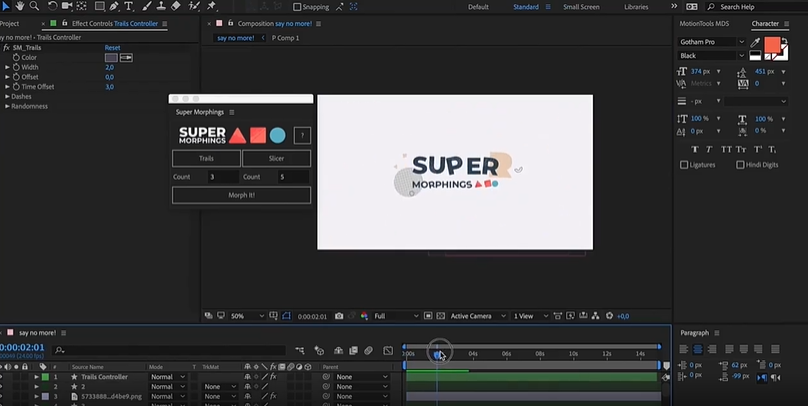Open the Black font style dropdown
This screenshot has width=808, height=406.
[711, 56]
